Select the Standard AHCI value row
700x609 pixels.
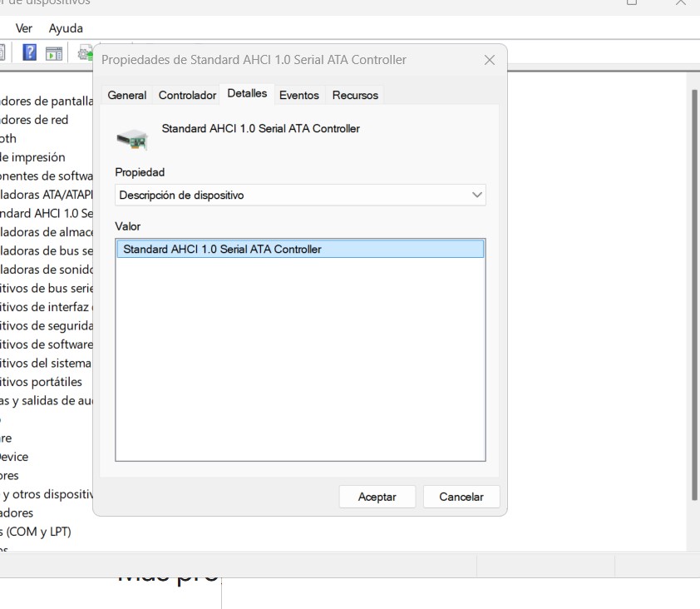[x=300, y=249]
